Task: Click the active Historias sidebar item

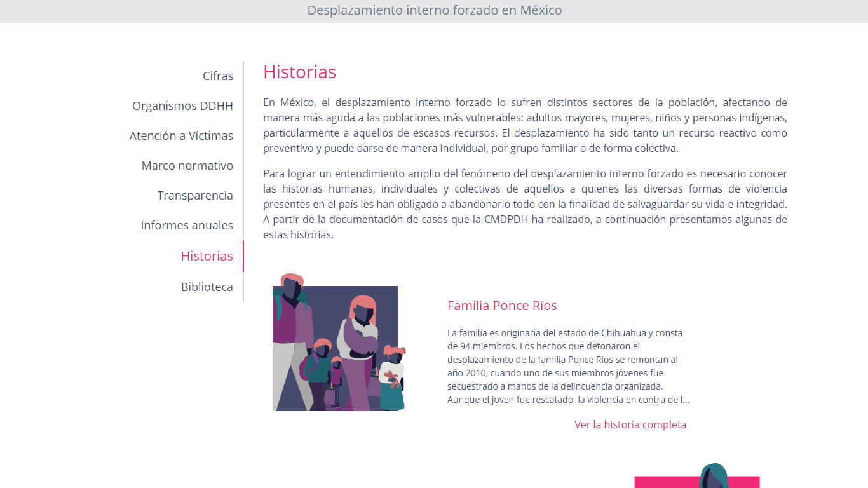Action: [x=207, y=256]
